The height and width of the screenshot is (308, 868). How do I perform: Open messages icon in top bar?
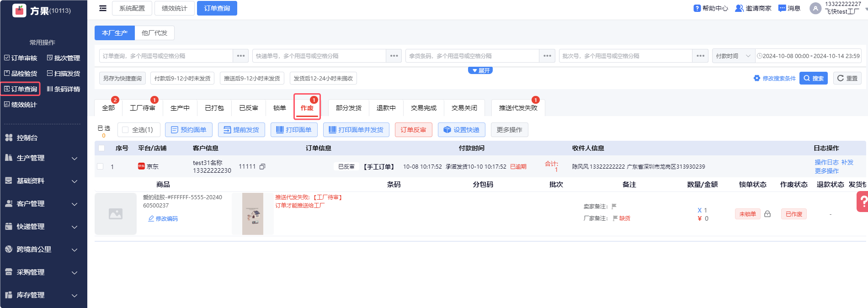[x=782, y=8]
